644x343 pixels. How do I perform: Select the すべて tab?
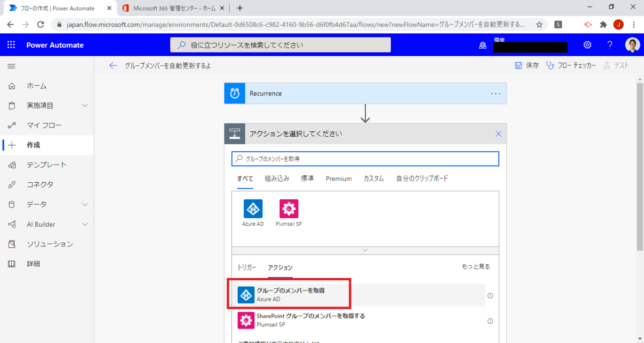[x=245, y=178]
